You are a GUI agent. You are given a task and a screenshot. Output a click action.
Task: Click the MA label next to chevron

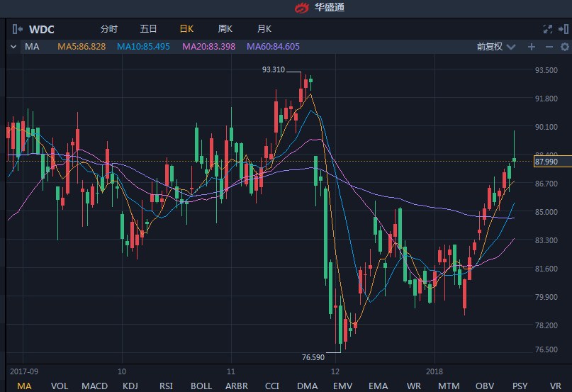click(x=32, y=47)
